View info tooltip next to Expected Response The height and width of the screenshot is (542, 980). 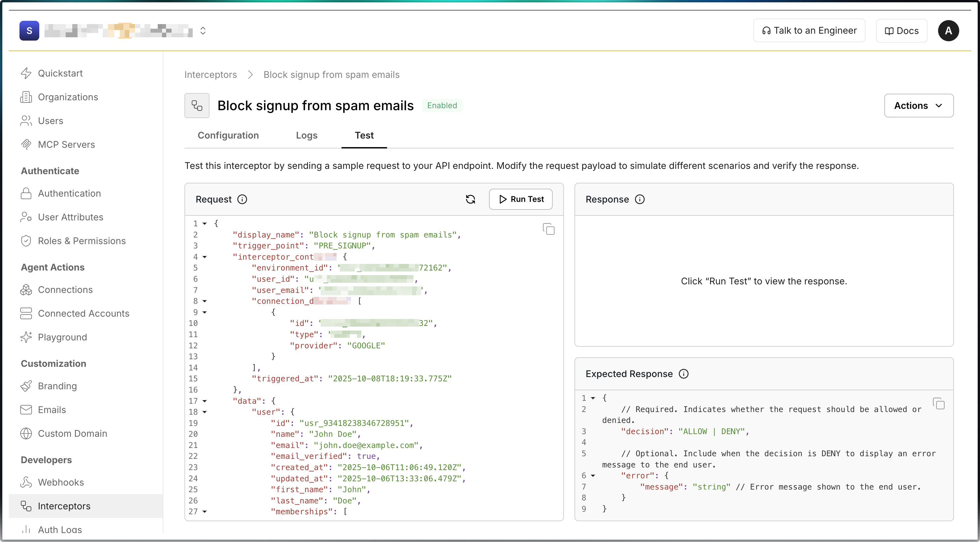click(683, 373)
